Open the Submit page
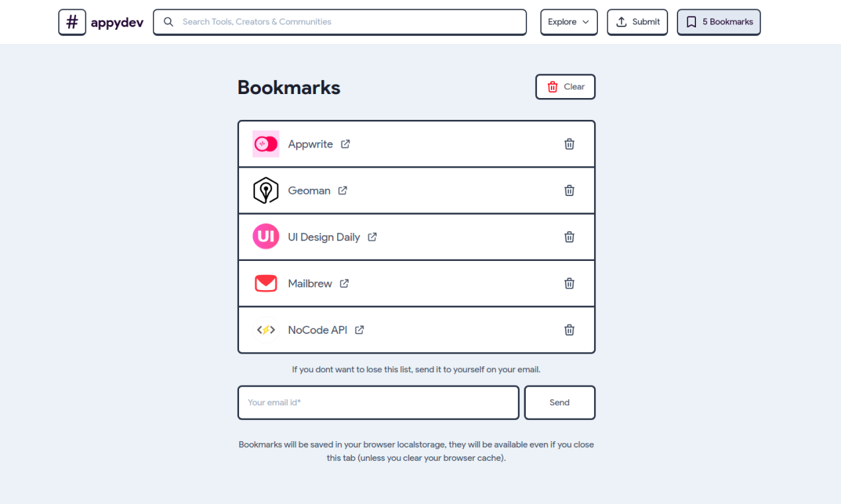The width and height of the screenshot is (841, 504). point(637,22)
